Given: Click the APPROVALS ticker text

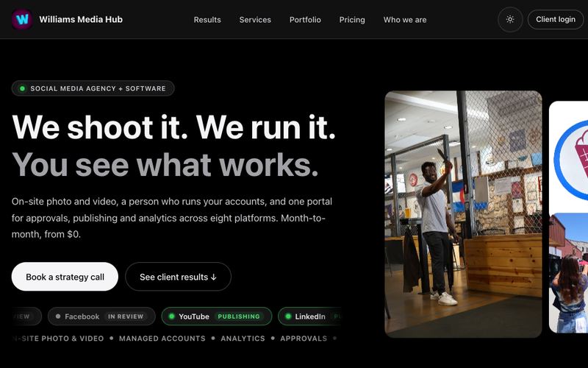Looking at the screenshot, I should click(304, 339).
